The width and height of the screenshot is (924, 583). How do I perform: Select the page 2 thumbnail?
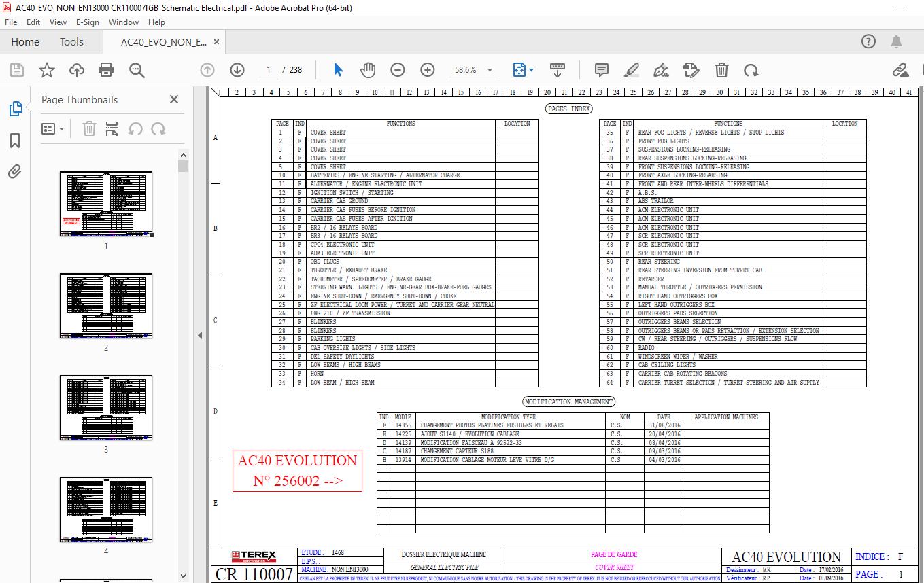[x=106, y=306]
